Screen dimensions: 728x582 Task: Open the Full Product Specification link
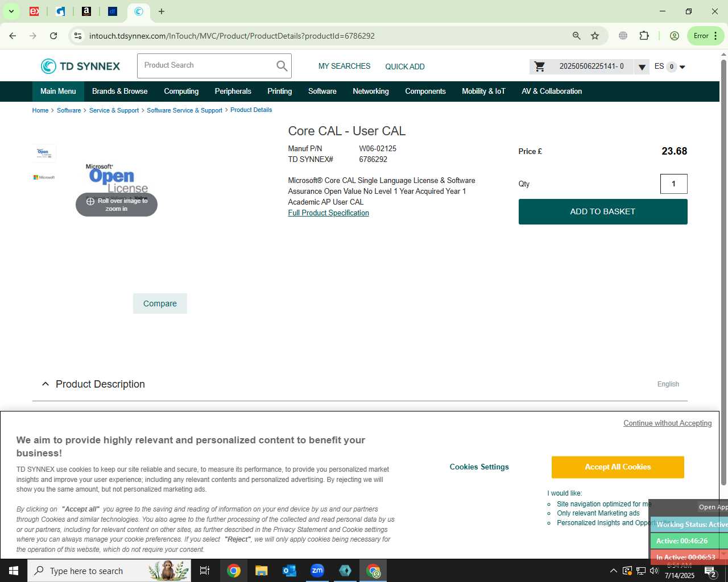328,213
